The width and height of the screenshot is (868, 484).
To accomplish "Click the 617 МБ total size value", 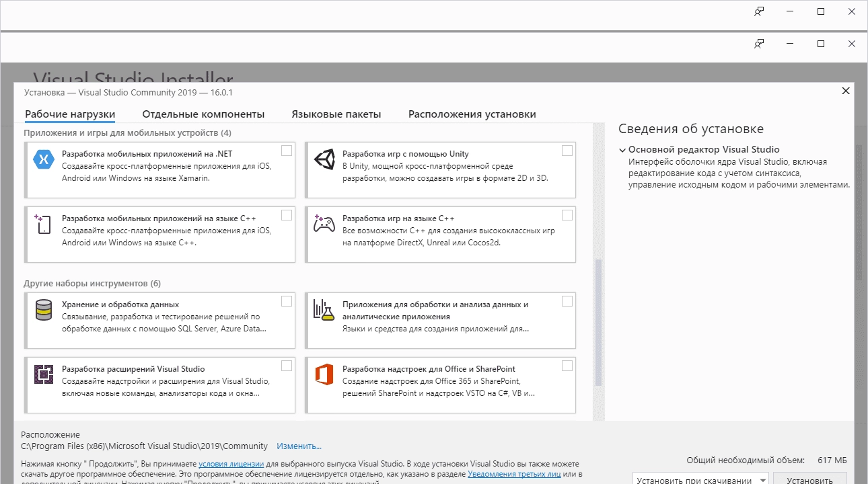I will coord(832,460).
